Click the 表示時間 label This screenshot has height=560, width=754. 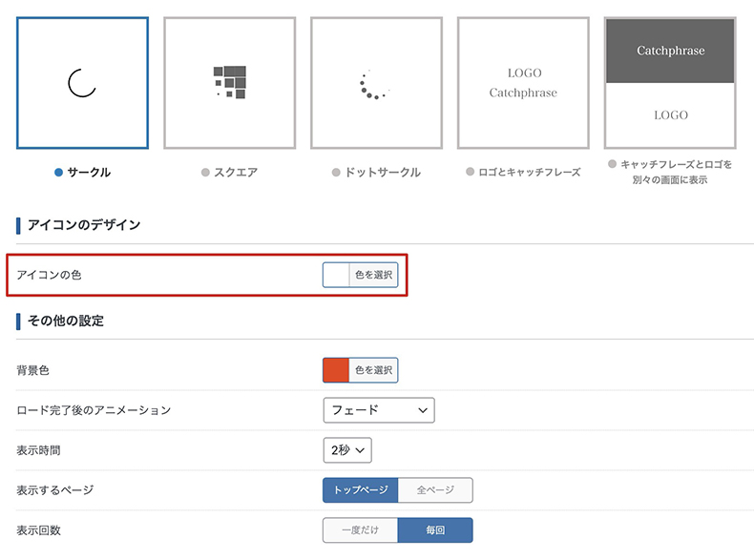click(x=38, y=450)
